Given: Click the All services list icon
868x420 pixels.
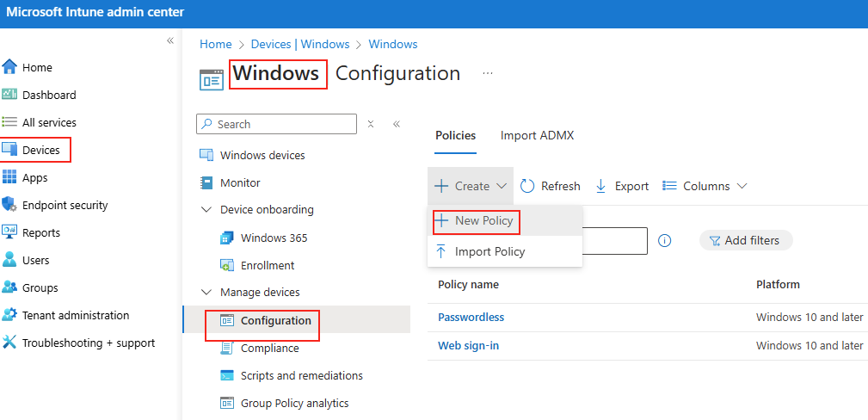Looking at the screenshot, I should [x=9, y=122].
